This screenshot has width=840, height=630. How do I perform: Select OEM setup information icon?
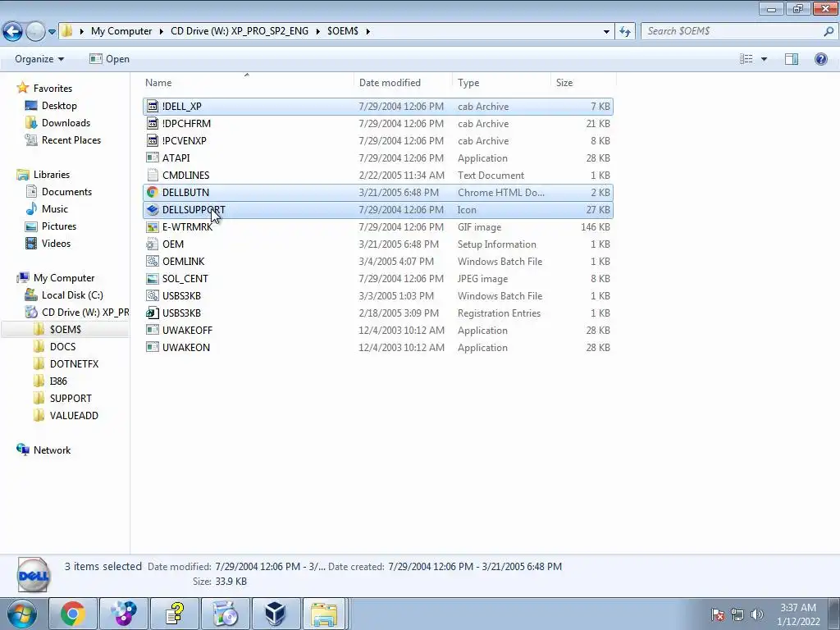click(153, 244)
